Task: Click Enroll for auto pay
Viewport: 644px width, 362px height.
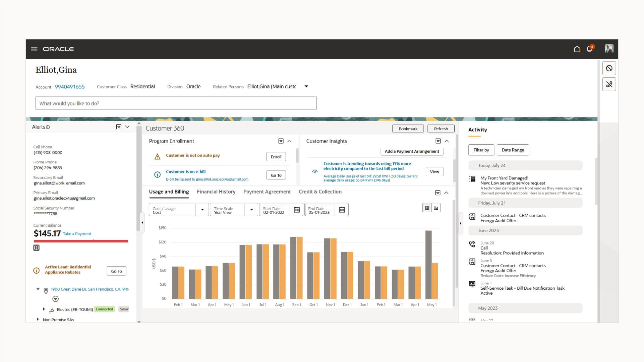Action: click(276, 157)
